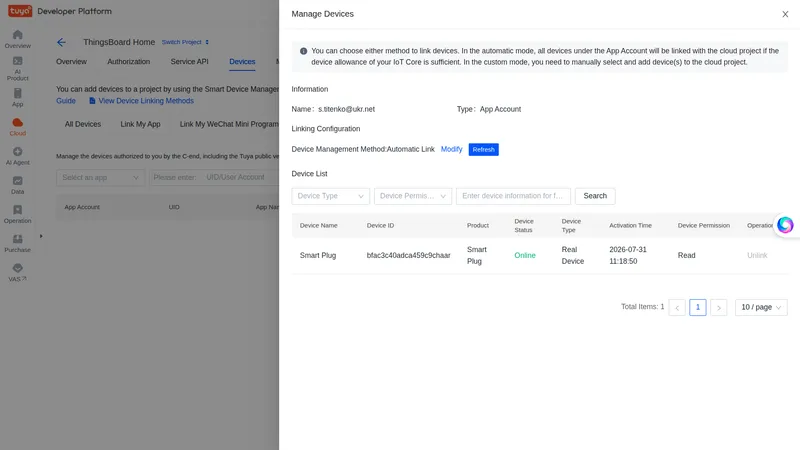Switch to the Service API tab
Viewport: 800px width, 450px height.
coord(189,62)
